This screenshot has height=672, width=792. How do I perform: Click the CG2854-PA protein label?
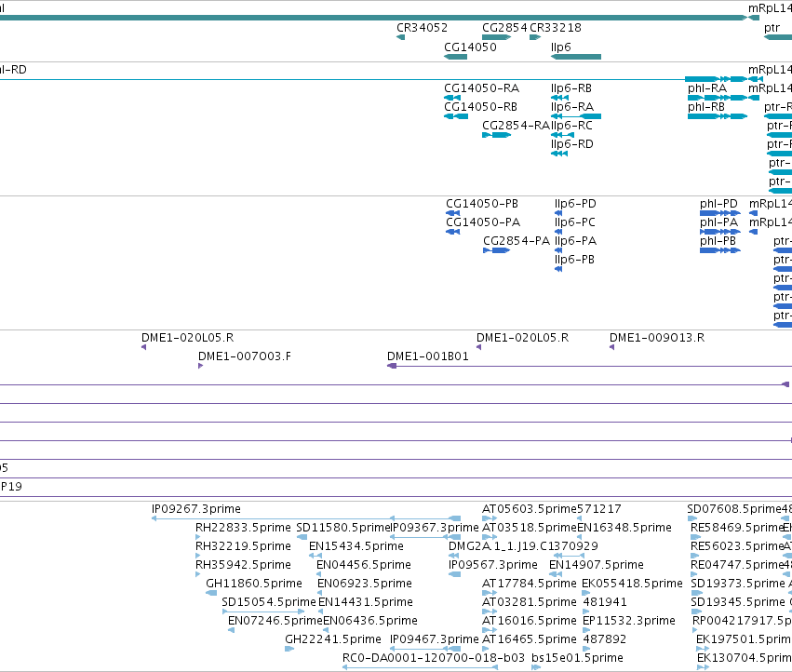coord(517,241)
